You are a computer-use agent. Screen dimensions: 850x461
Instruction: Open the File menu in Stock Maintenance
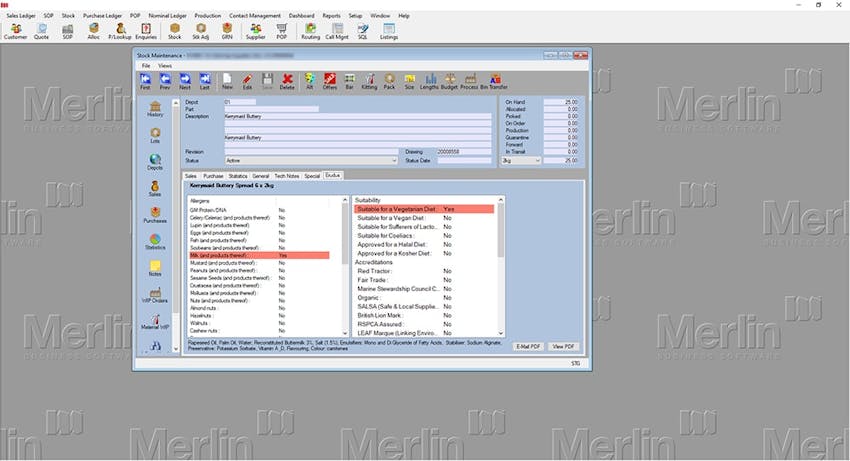point(146,66)
